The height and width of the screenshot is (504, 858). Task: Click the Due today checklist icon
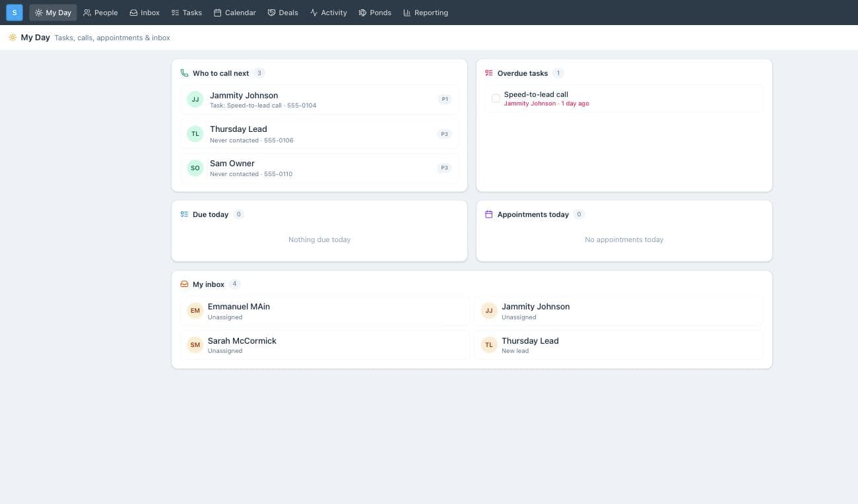tap(184, 214)
